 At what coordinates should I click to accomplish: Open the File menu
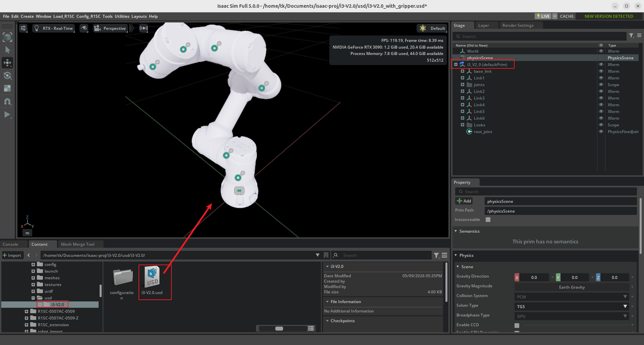coord(6,16)
